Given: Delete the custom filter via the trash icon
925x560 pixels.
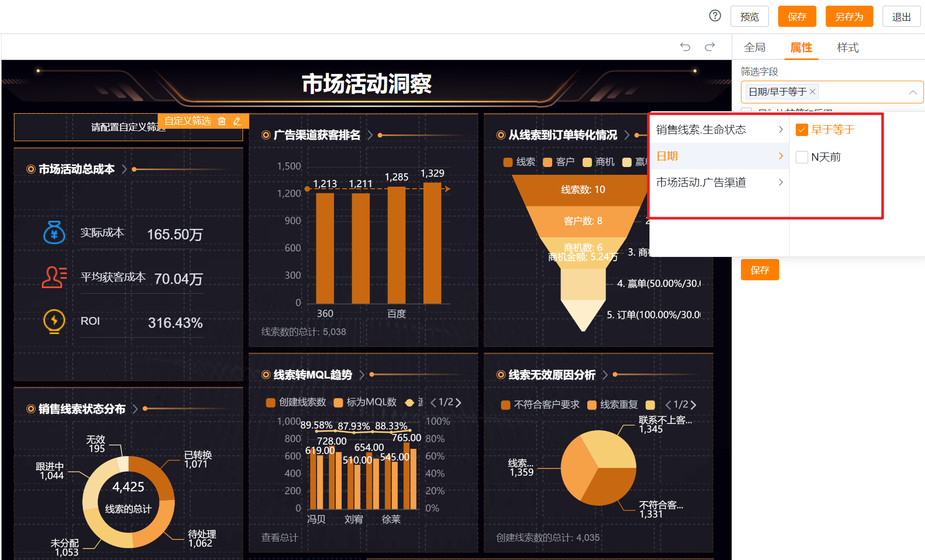Looking at the screenshot, I should (222, 121).
